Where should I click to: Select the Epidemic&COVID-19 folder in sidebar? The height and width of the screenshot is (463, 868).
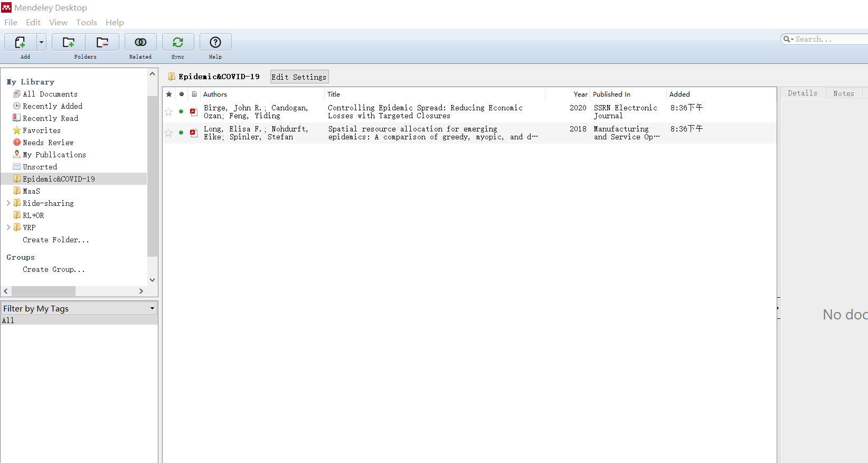[74, 179]
